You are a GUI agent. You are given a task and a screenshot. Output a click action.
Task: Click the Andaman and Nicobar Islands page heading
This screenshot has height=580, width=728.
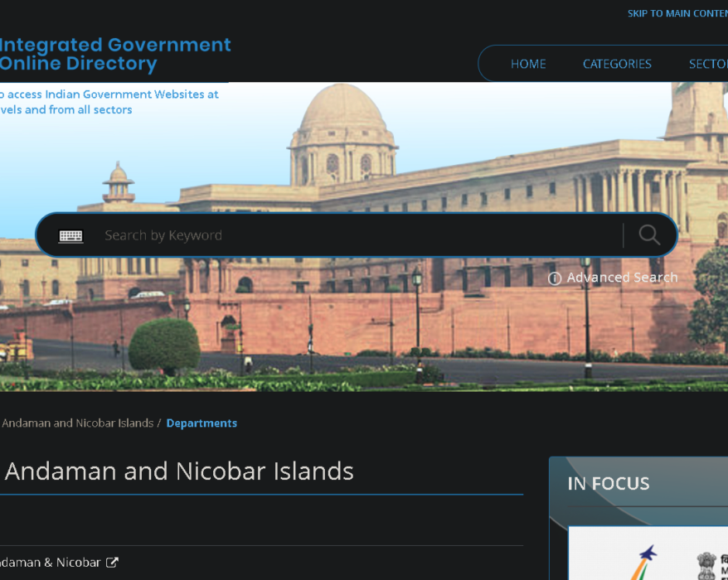click(x=180, y=471)
